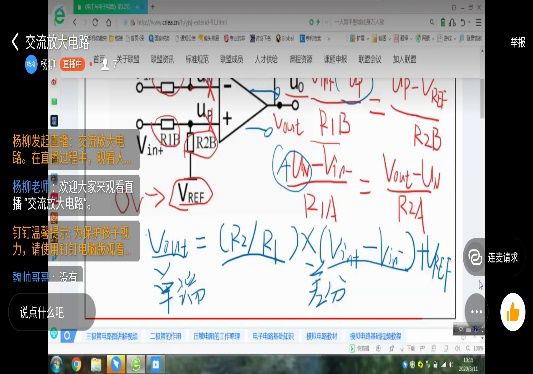
Task: Click the 电子电路基础知识 suggested search link
Action: pyautogui.click(x=273, y=336)
